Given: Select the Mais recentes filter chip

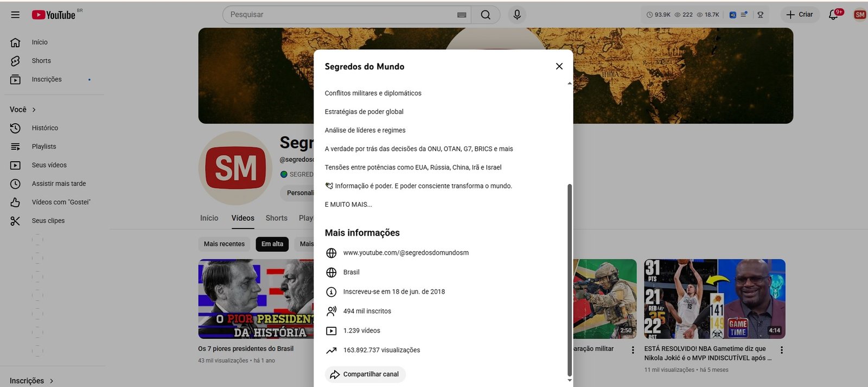Looking at the screenshot, I should point(224,244).
